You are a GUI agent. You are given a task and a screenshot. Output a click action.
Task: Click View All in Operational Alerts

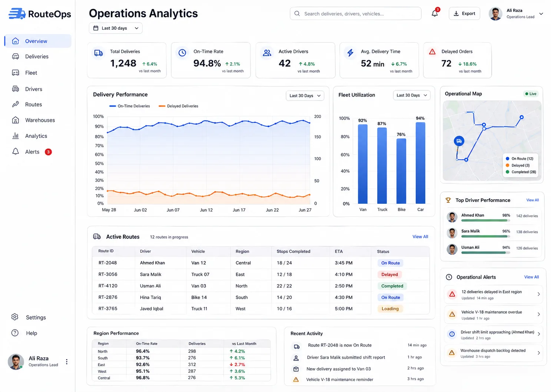tap(531, 277)
